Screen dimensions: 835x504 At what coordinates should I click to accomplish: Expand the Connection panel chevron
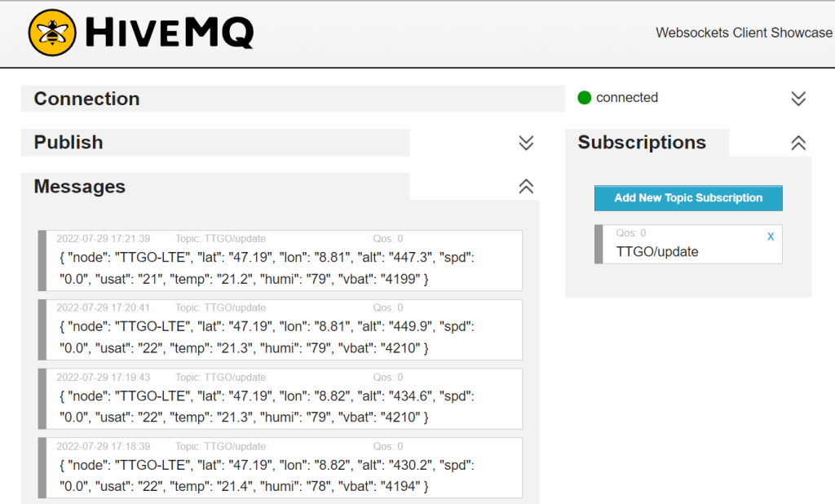[x=798, y=99]
